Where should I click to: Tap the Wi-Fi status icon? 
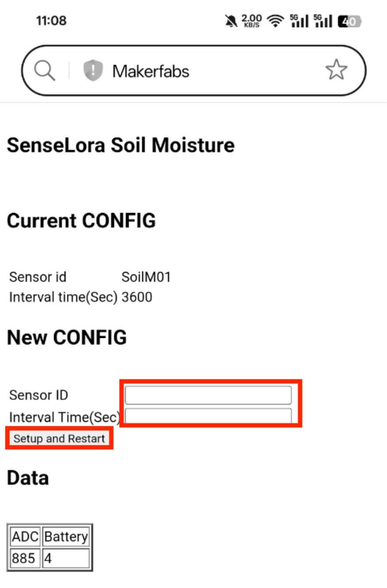pos(275,21)
